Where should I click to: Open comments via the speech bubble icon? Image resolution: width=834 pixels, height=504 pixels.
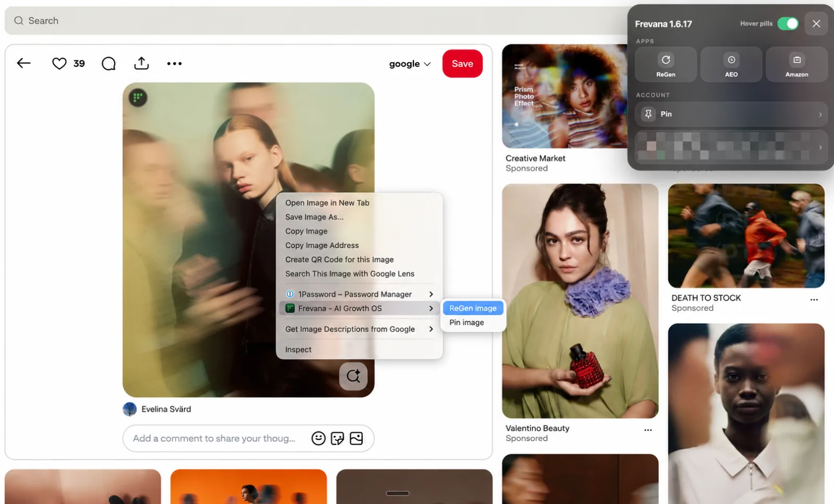(108, 64)
